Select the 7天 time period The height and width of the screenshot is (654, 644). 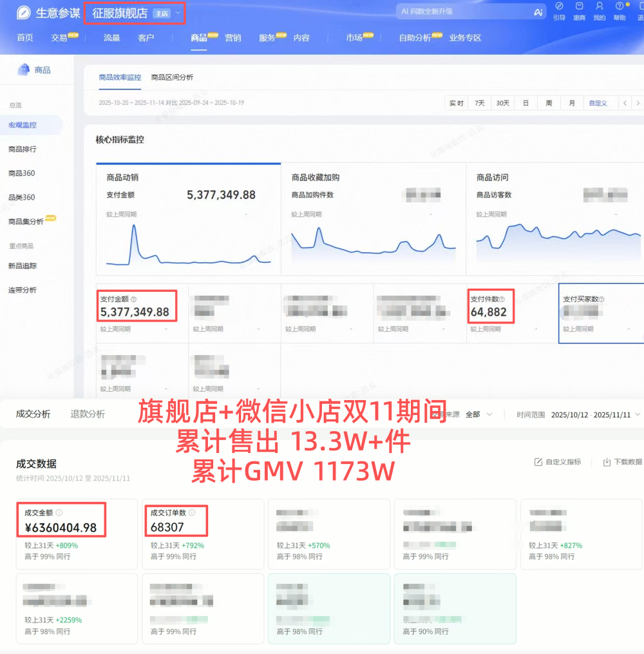[x=481, y=102]
